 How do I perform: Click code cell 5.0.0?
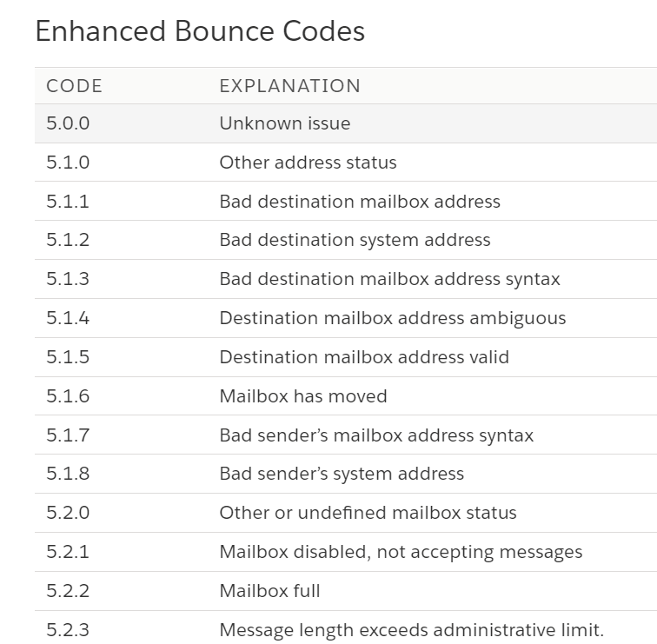68,123
